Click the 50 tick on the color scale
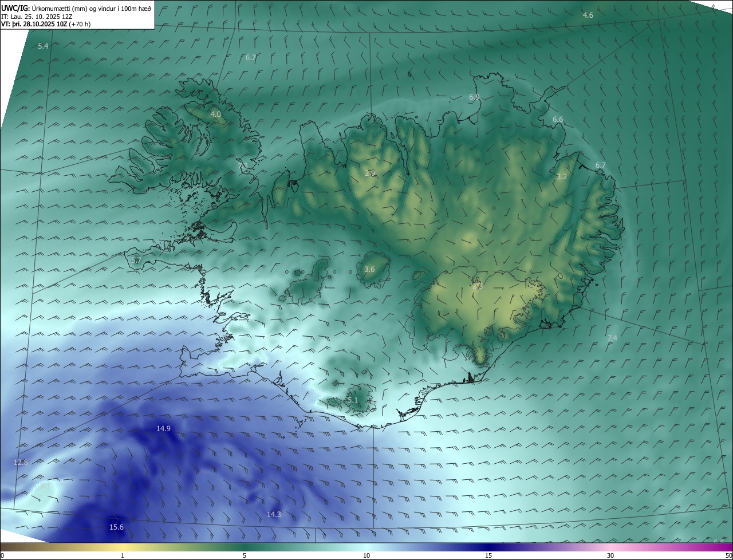Image resolution: width=733 pixels, height=560 pixels. (x=728, y=555)
